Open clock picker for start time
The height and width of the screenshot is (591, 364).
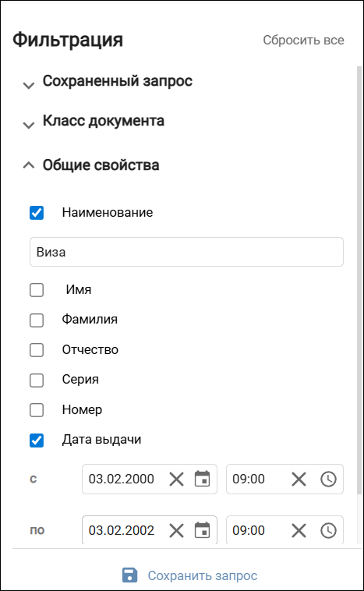(328, 479)
